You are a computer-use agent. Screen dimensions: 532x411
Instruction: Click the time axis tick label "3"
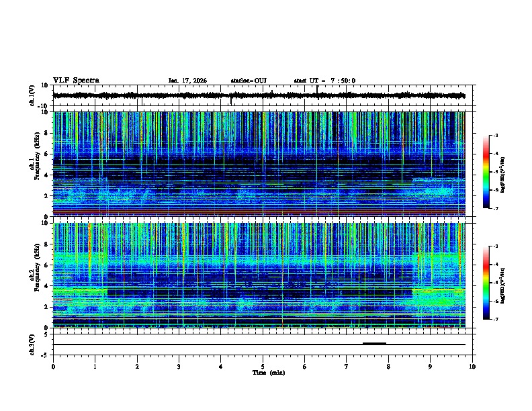pyautogui.click(x=179, y=366)
